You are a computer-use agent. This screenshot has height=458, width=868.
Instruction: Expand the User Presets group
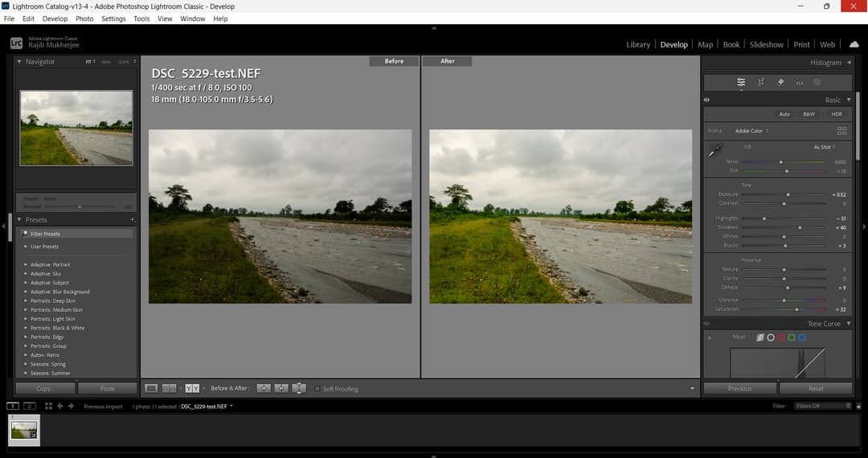[x=26, y=247]
